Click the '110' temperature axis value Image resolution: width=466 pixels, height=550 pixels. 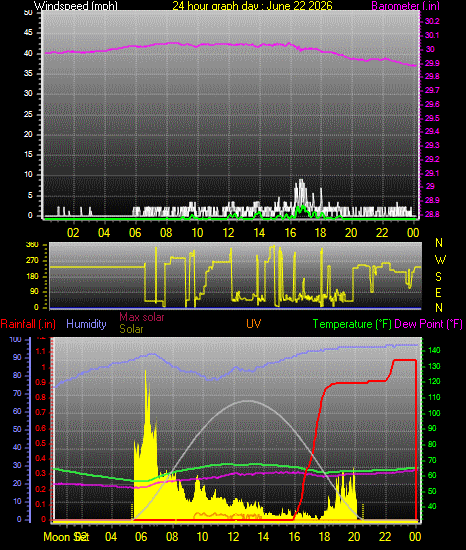click(x=434, y=397)
